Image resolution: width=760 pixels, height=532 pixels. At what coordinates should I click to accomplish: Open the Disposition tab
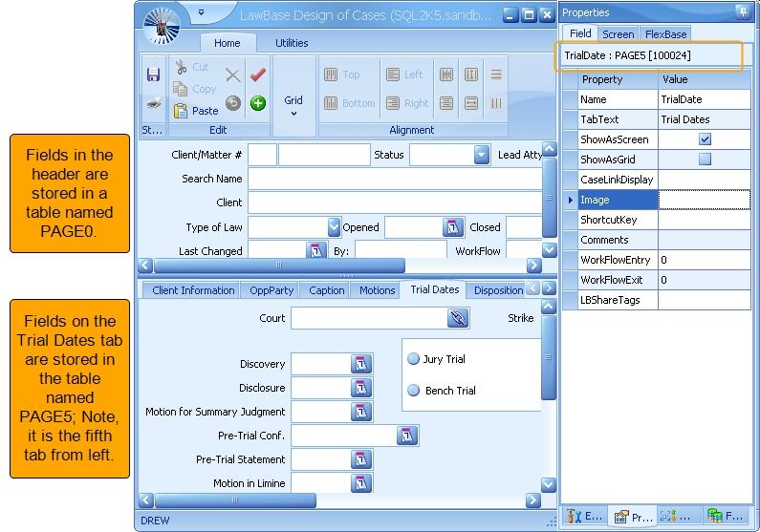click(x=498, y=290)
